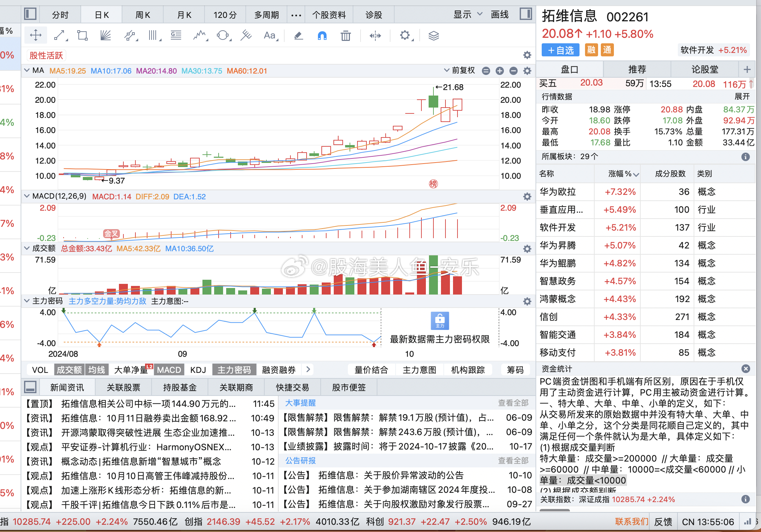Toggle MACD indicator button
Screen dimensions: 761x532
(169, 370)
